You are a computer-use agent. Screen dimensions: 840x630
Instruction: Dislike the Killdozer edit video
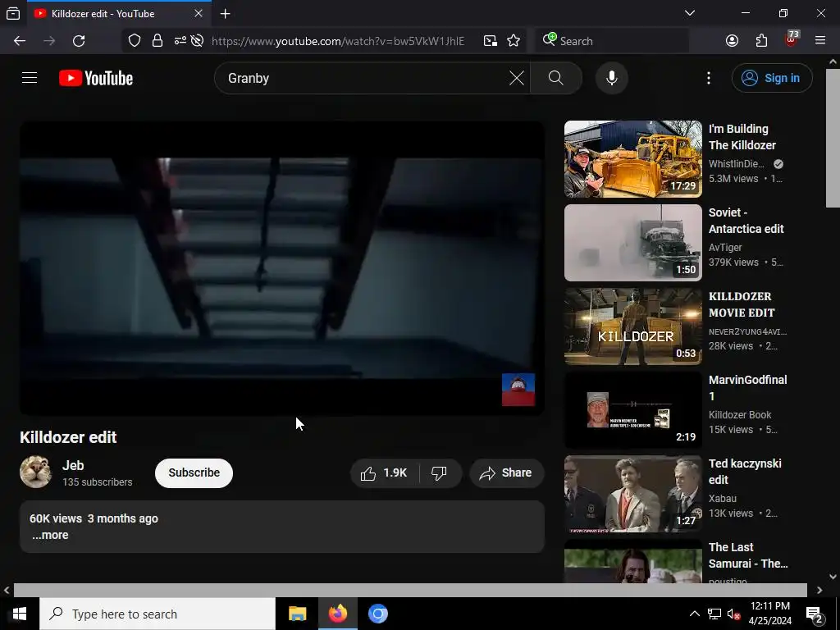[x=440, y=473]
